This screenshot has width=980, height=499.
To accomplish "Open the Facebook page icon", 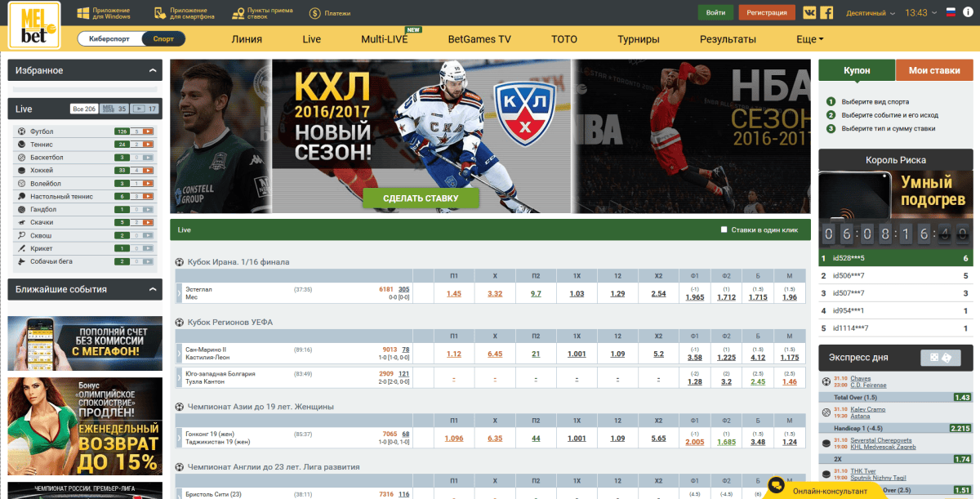I will [826, 13].
